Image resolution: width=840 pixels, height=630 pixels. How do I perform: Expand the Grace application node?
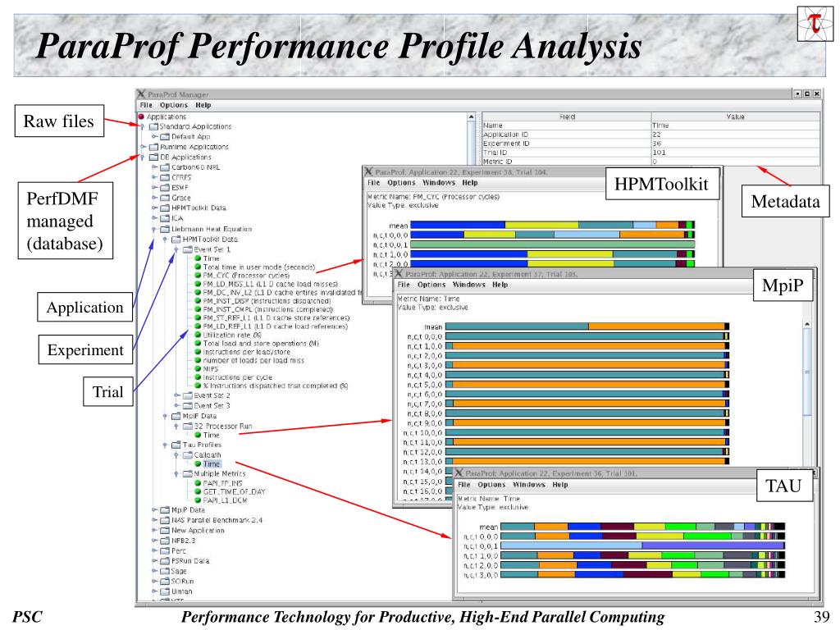click(154, 198)
